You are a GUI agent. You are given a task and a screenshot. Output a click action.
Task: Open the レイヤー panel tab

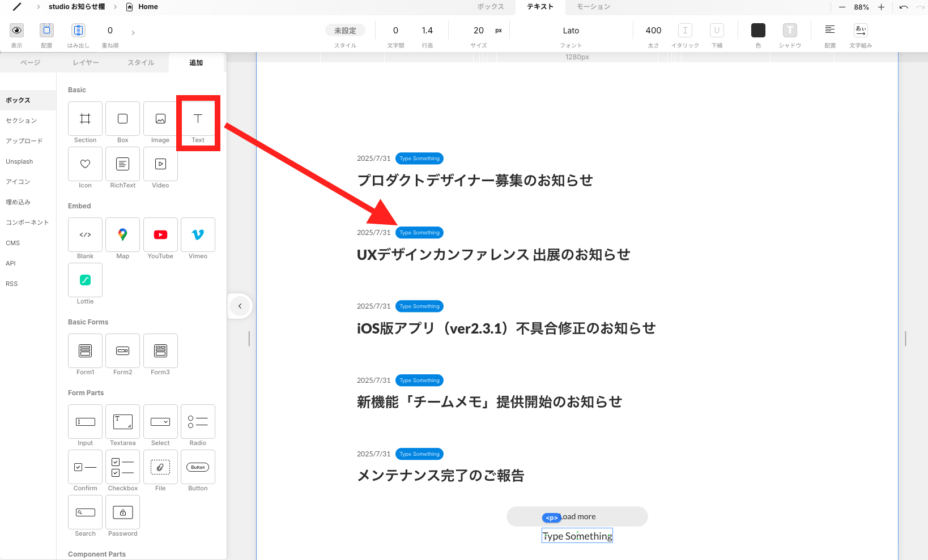(x=86, y=62)
